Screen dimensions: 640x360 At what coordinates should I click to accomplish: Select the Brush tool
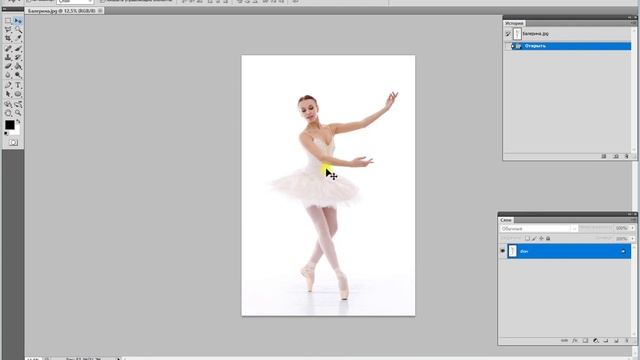click(x=18, y=49)
